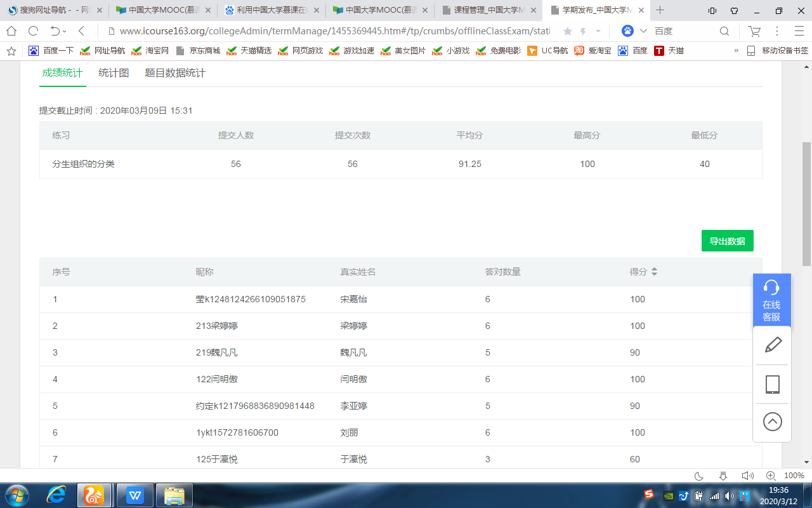Screen dimensions: 812x508
Task: Open the 题目数据统计 tab
Action: click(175, 73)
